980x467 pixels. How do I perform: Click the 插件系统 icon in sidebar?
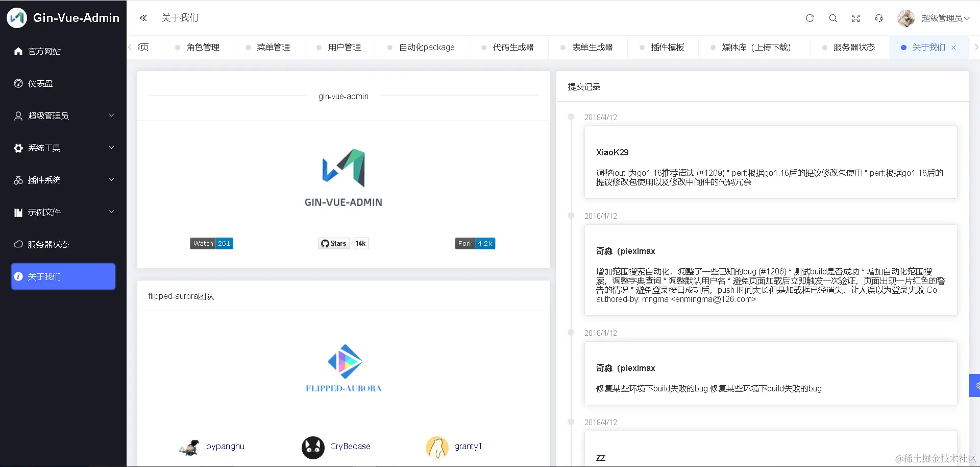18,180
